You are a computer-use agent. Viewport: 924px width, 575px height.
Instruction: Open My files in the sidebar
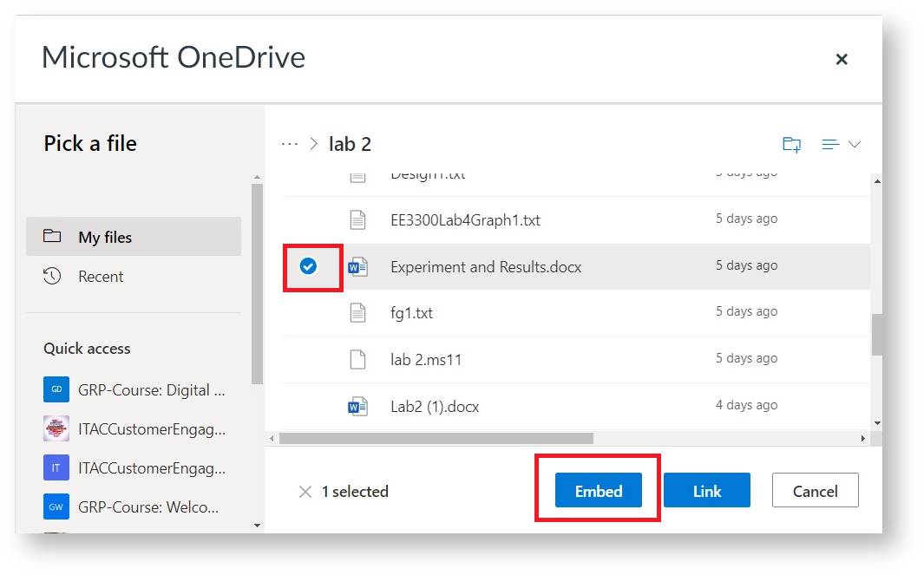pos(134,237)
